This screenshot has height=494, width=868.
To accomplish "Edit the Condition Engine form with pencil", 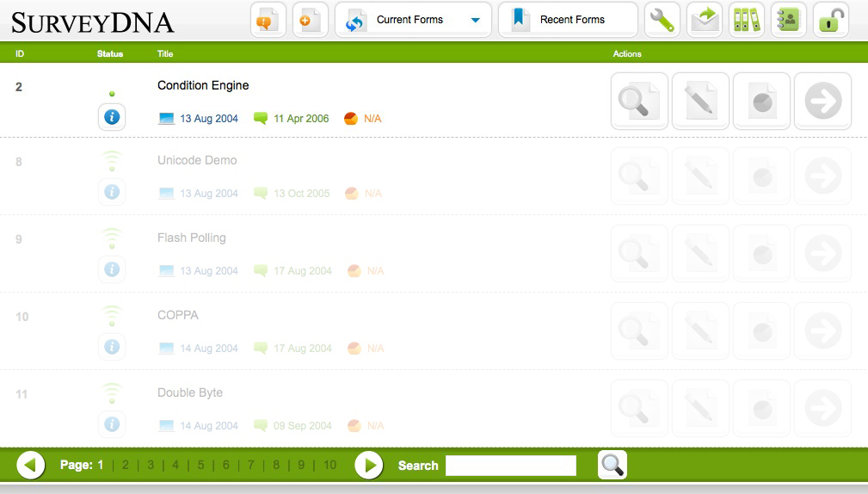I will coord(700,102).
